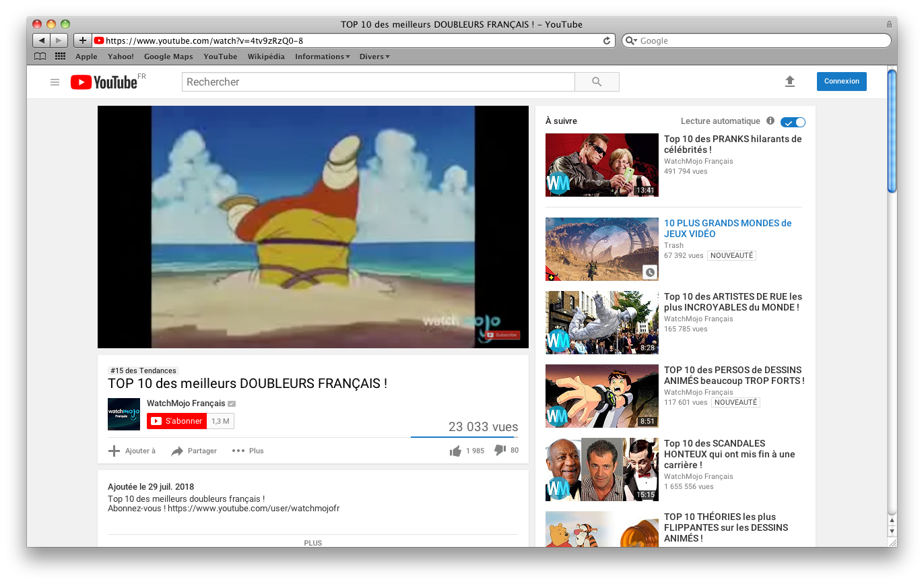The width and height of the screenshot is (924, 584).
Task: Open the bookmarks book icon
Action: click(40, 57)
